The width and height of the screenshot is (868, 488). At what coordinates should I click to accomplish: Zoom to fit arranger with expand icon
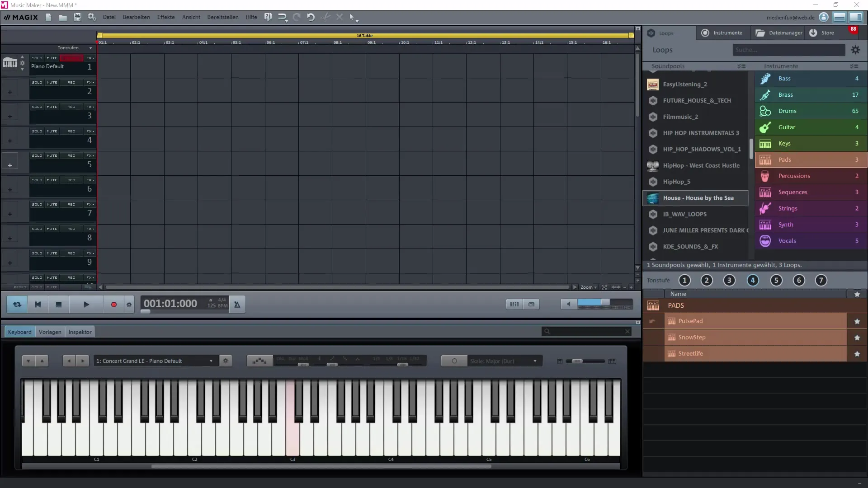click(604, 287)
